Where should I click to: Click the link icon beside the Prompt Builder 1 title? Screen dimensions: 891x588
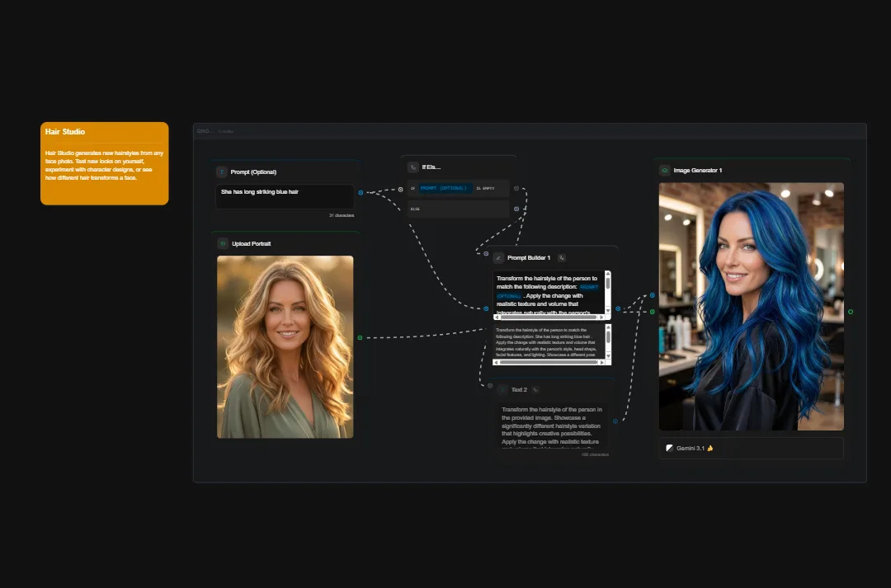click(562, 257)
